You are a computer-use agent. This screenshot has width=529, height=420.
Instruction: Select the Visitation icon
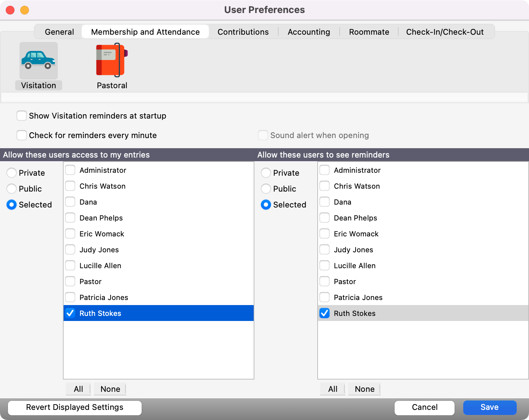(38, 61)
